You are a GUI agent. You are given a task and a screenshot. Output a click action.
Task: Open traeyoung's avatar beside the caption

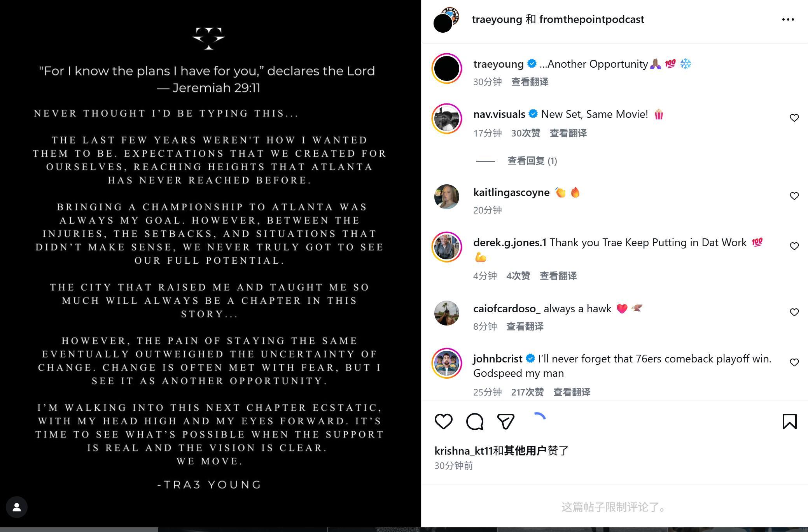447,68
